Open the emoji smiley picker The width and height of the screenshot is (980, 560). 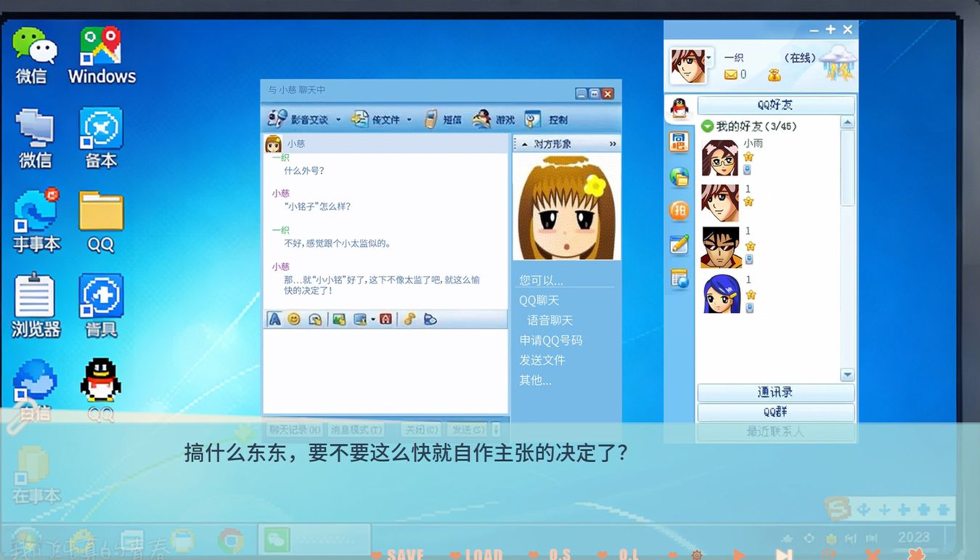tap(294, 319)
